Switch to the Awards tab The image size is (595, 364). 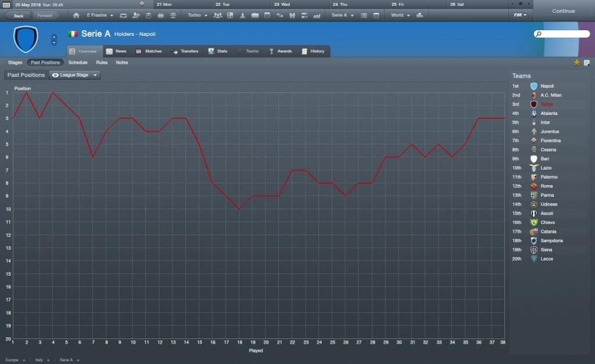tap(281, 51)
